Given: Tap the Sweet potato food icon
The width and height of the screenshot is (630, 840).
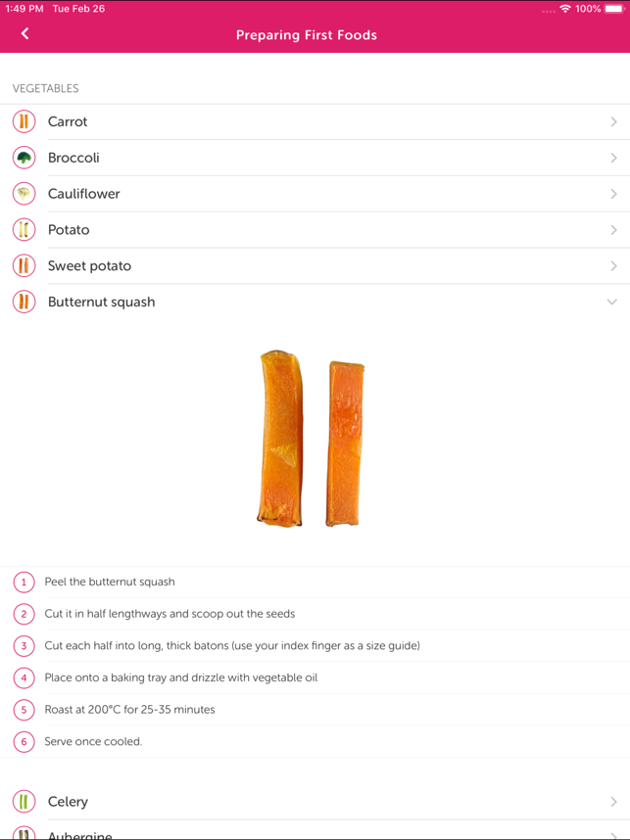Looking at the screenshot, I should (24, 266).
